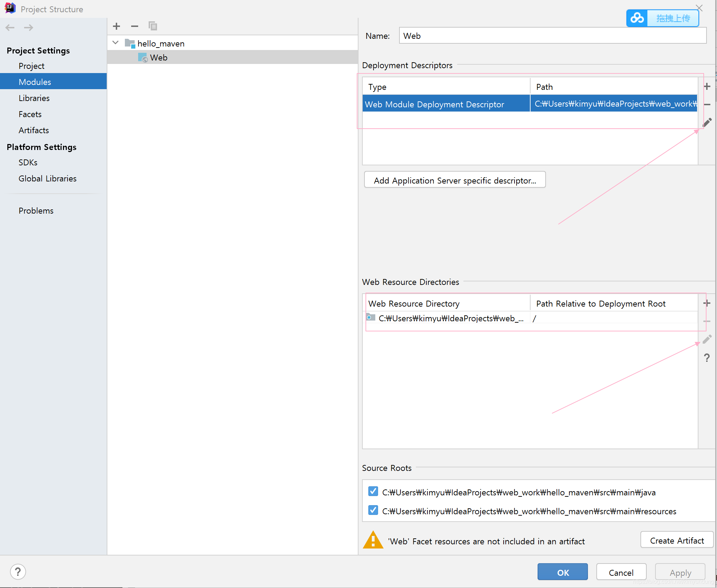Uncheck the src\main\java source root
Image resolution: width=717 pixels, height=588 pixels.
373,492
